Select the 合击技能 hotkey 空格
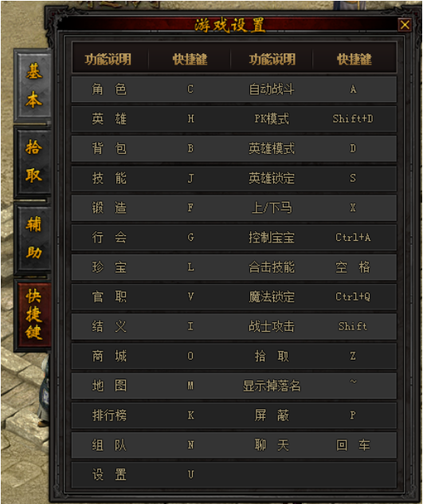Image resolution: width=423 pixels, height=504 pixels. tap(353, 267)
